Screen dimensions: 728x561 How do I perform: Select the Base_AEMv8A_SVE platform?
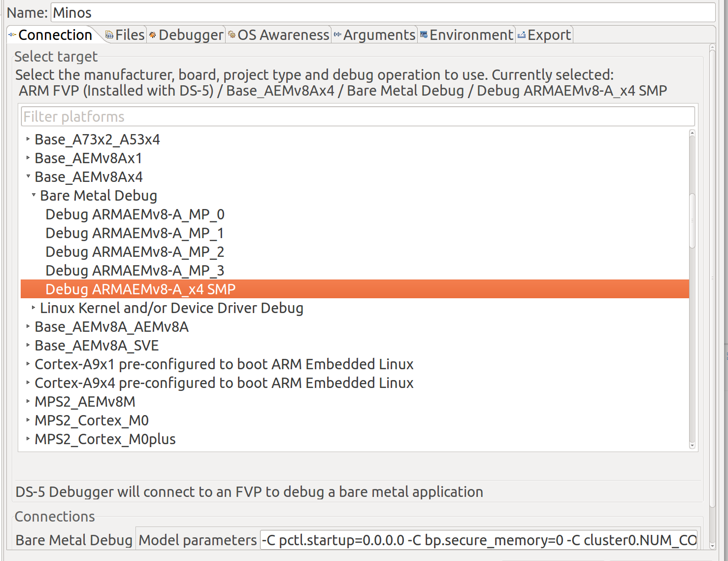tap(97, 345)
